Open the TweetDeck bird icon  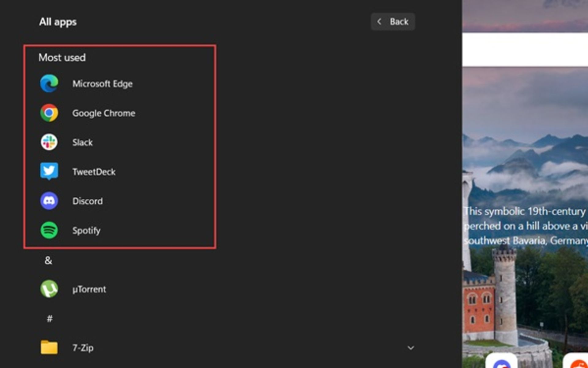pyautogui.click(x=49, y=171)
